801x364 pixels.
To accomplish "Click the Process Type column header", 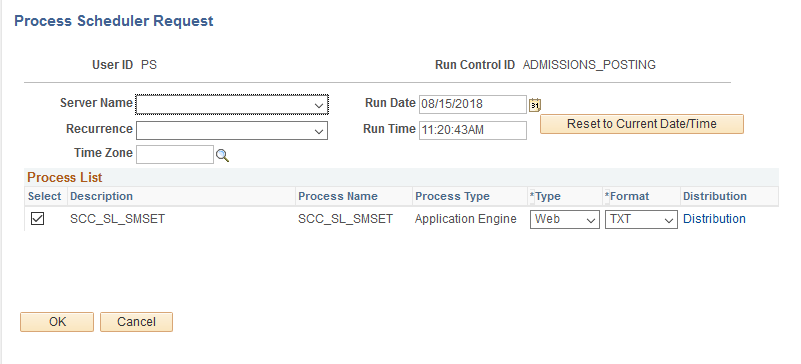I will point(452,197).
